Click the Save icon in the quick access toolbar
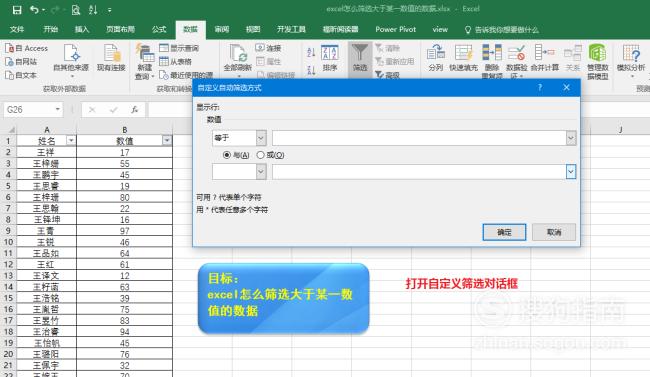 click(x=17, y=10)
